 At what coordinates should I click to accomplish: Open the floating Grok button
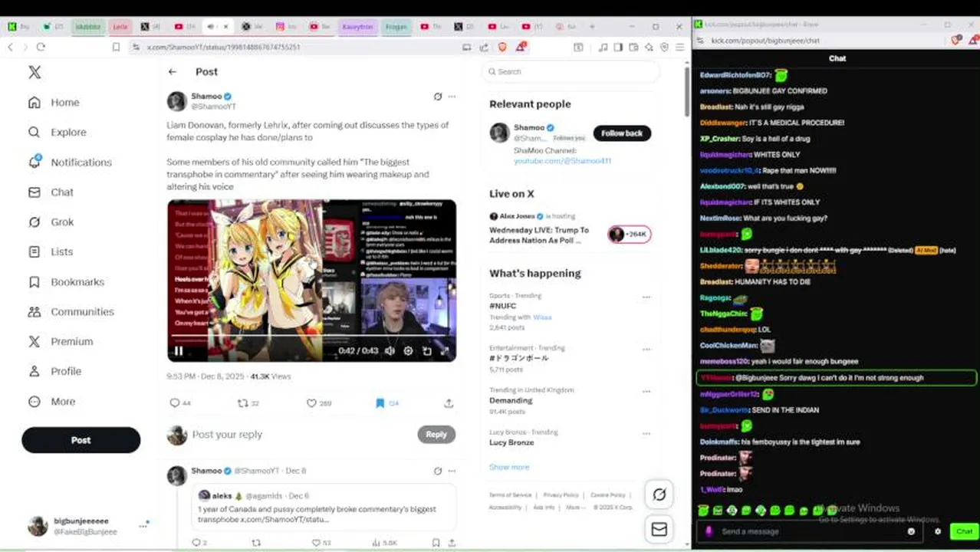coord(659,495)
